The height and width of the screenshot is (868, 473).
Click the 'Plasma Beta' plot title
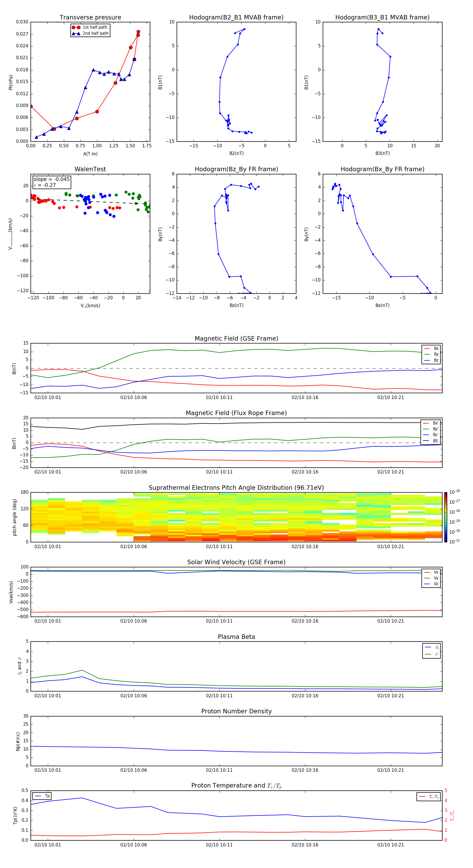pyautogui.click(x=236, y=637)
